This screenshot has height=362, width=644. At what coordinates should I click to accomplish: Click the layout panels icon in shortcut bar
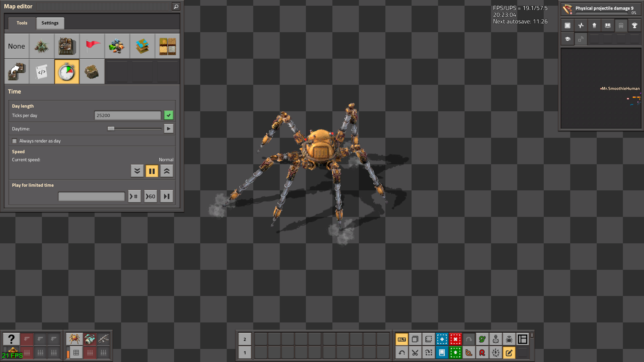click(523, 339)
